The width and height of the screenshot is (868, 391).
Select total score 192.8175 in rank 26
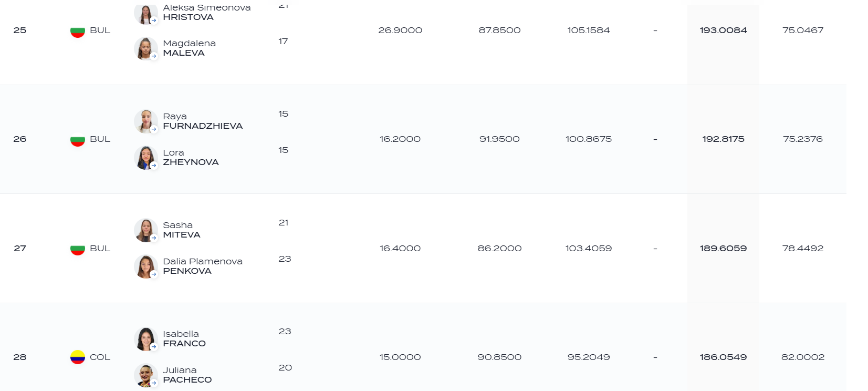click(723, 139)
